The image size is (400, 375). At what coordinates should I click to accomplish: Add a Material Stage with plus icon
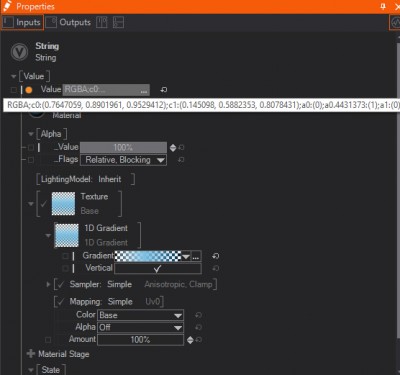tap(31, 354)
